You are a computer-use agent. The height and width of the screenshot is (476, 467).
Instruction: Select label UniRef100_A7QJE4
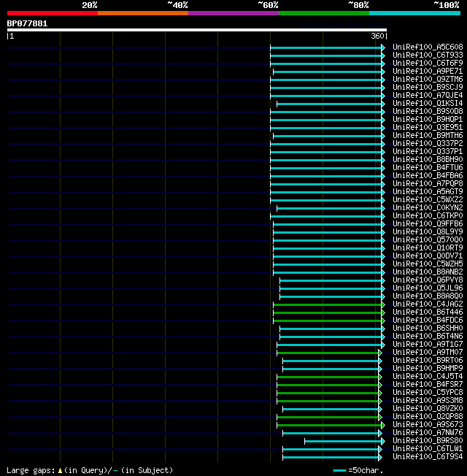[428, 96]
